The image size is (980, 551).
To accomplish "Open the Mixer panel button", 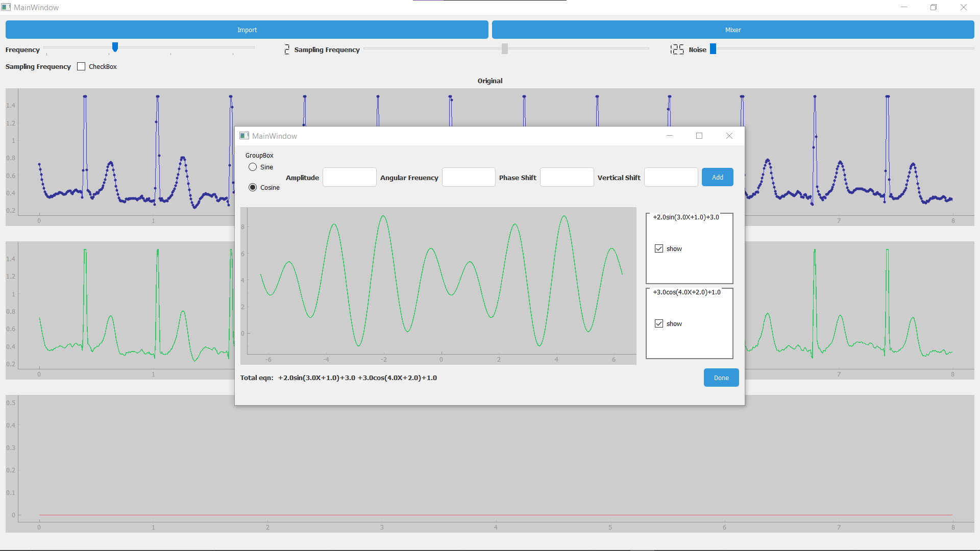I will (x=732, y=30).
